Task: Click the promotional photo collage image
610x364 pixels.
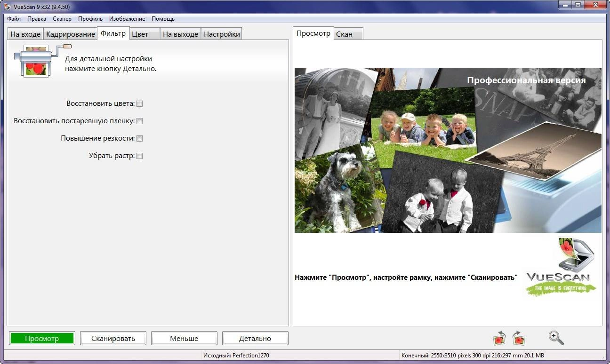Action: (x=448, y=150)
